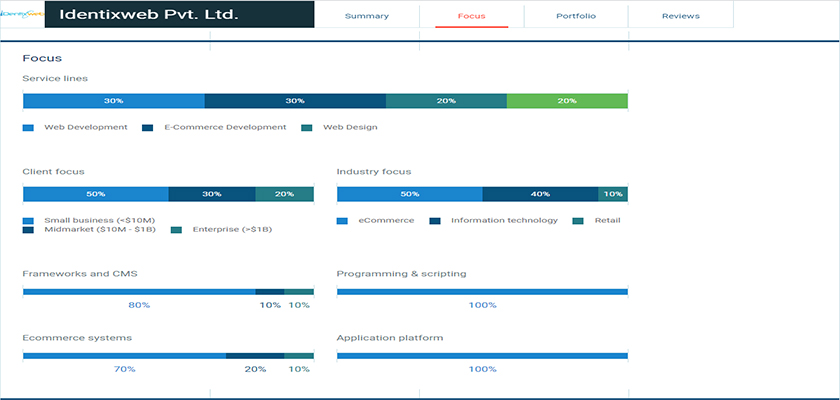Screen dimensions: 840x400
Task: Switch to the Portfolio tab
Action: (x=576, y=16)
